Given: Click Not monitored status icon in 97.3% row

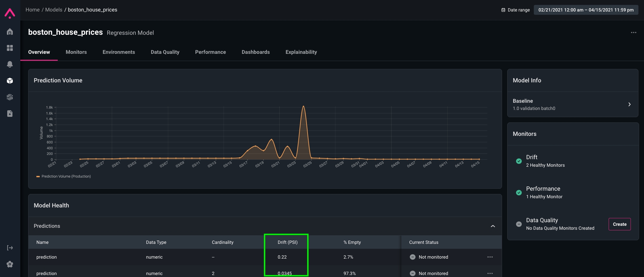Looking at the screenshot, I should 413,273.
